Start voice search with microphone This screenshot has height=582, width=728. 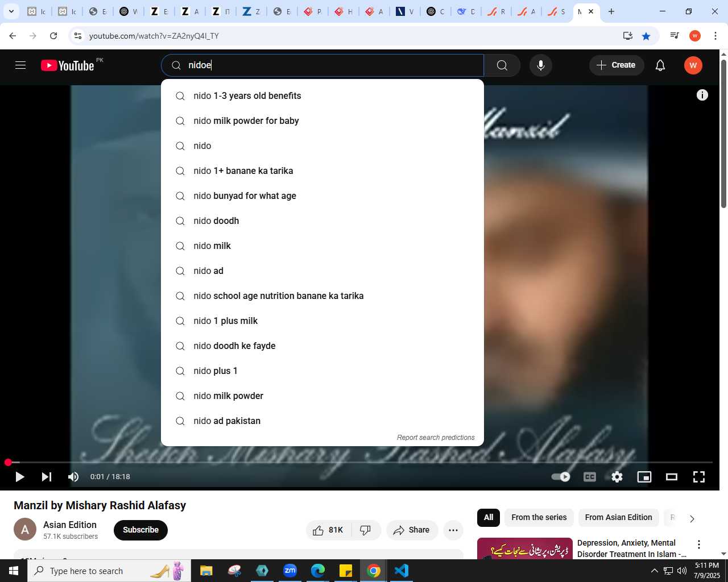tap(541, 65)
